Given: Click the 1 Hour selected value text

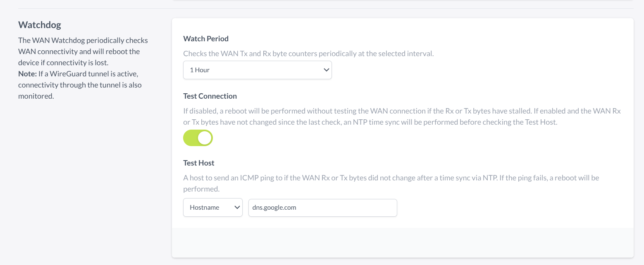Looking at the screenshot, I should (x=200, y=70).
